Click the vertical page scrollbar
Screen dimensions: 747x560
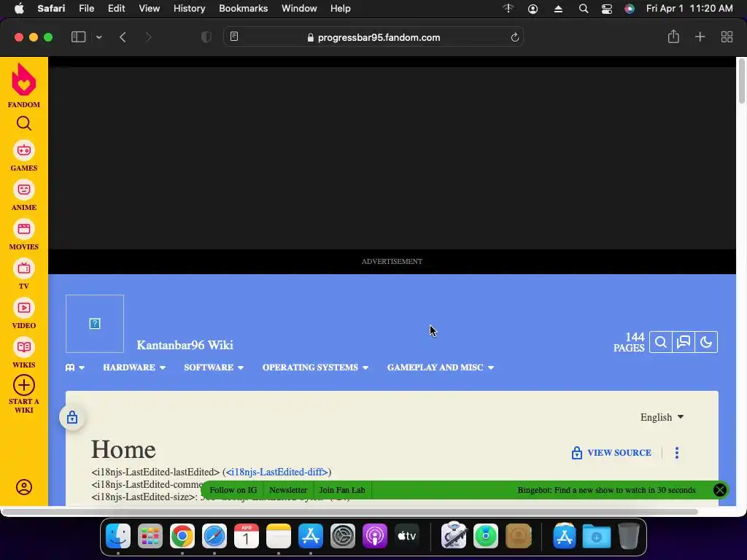tap(742, 80)
